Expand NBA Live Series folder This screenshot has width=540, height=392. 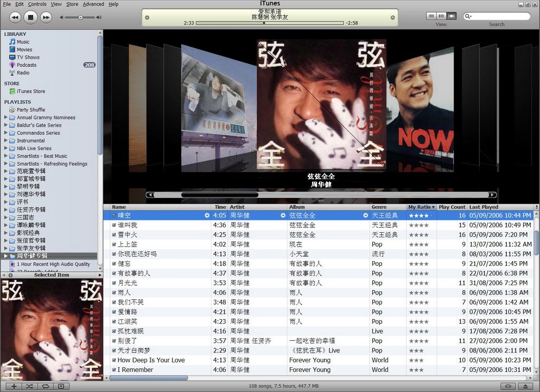click(x=5, y=148)
